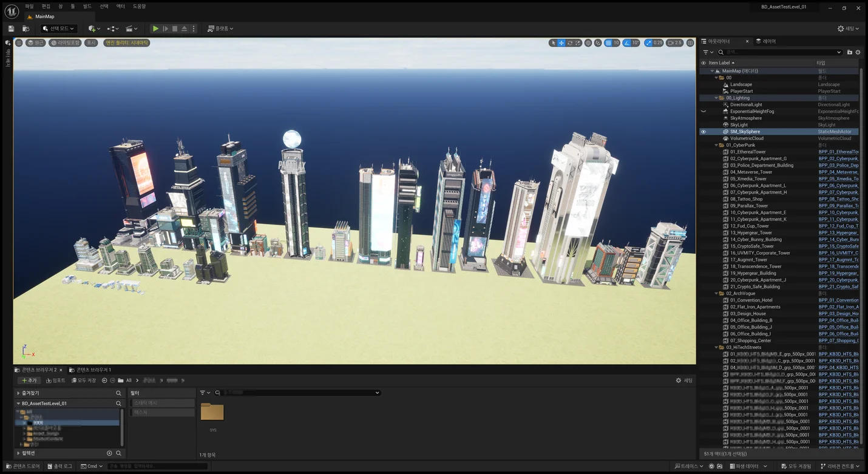Image resolution: width=868 pixels, height=474 pixels.
Task: Toggle rotation angle snapping
Action: click(627, 43)
